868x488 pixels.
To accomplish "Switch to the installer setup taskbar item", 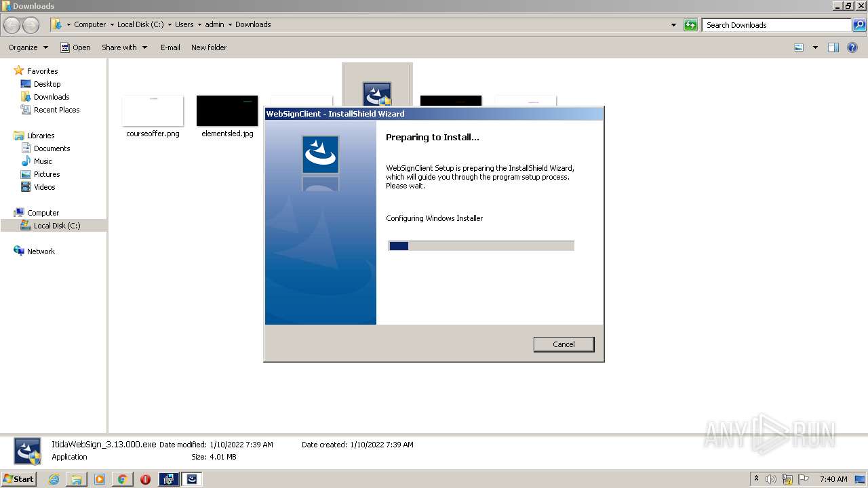I will click(x=168, y=479).
